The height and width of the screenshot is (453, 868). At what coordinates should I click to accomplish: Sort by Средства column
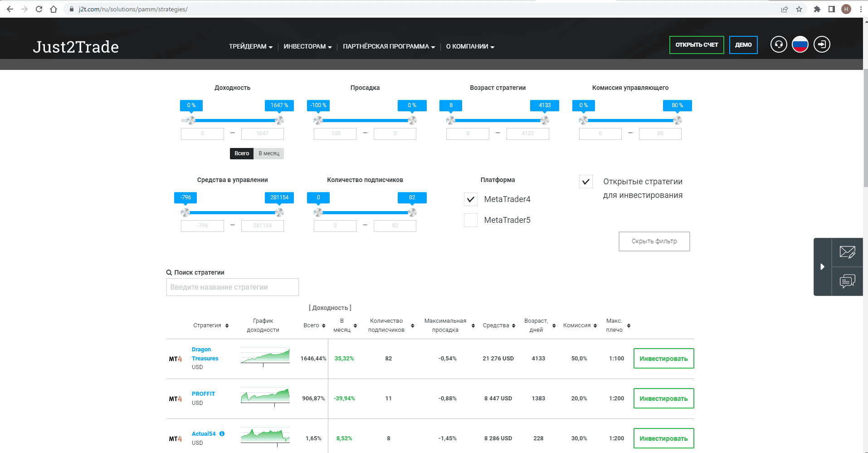click(x=513, y=325)
